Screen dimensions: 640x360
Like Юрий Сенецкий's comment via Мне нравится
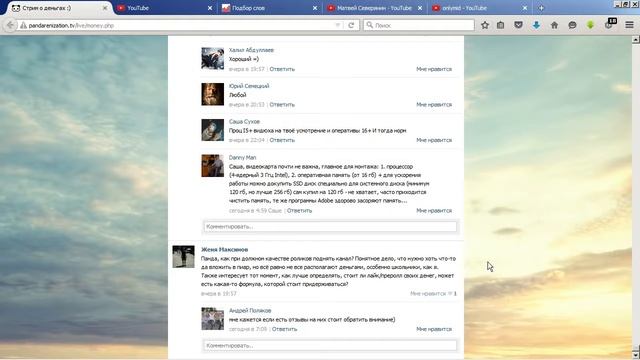pyautogui.click(x=434, y=104)
